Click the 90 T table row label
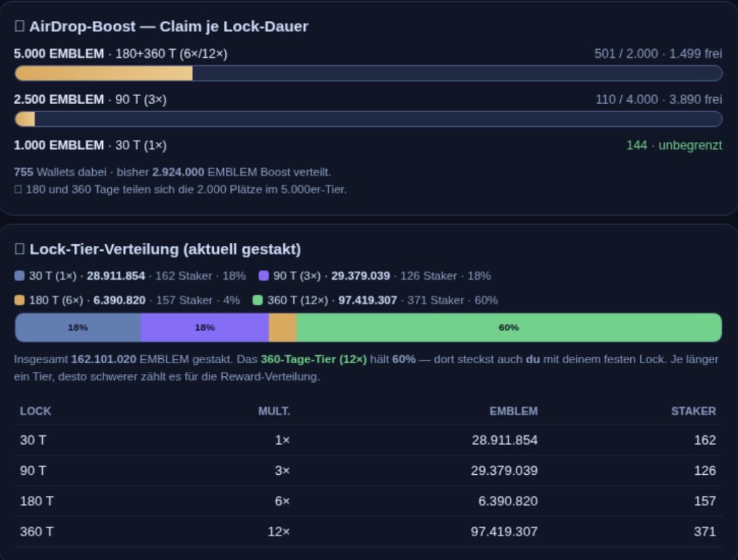The image size is (738, 560). click(x=33, y=470)
